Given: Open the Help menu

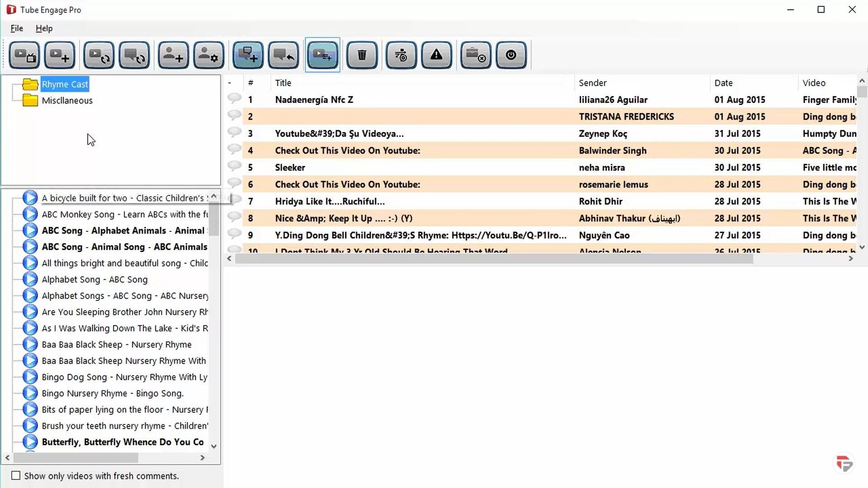Looking at the screenshot, I should (x=44, y=28).
